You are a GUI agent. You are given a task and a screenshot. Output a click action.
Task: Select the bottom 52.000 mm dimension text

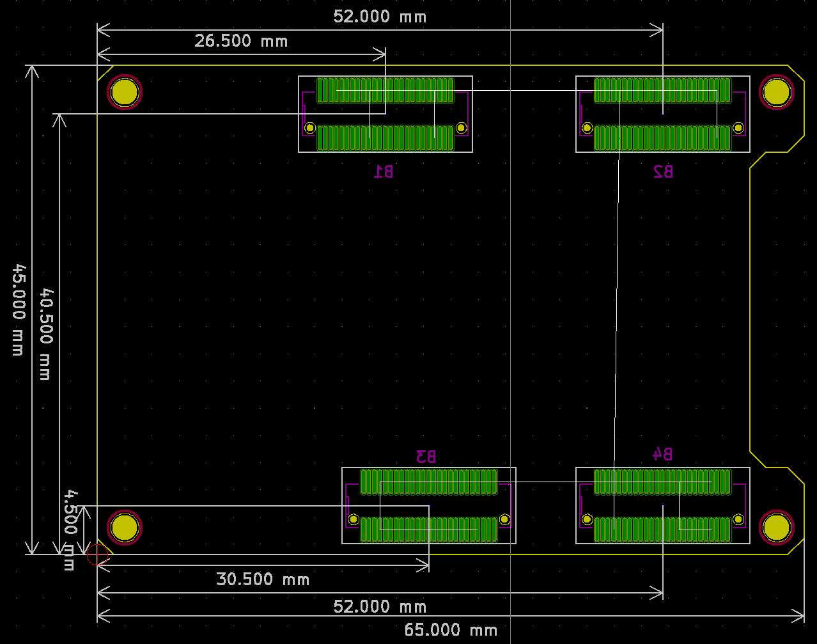coord(380,606)
